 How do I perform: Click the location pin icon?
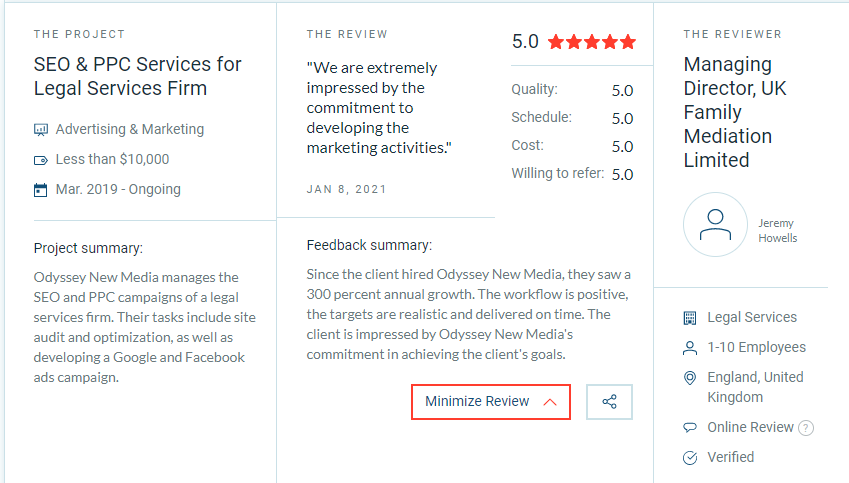pyautogui.click(x=689, y=378)
